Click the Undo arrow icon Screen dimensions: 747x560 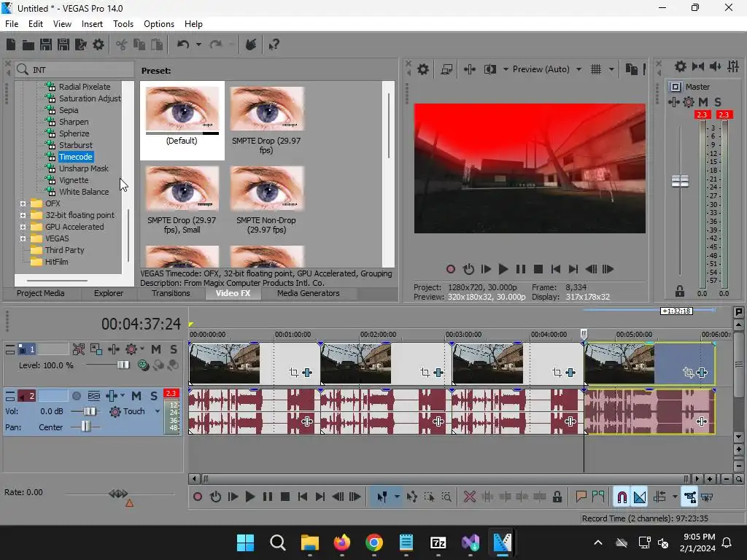tap(183, 44)
